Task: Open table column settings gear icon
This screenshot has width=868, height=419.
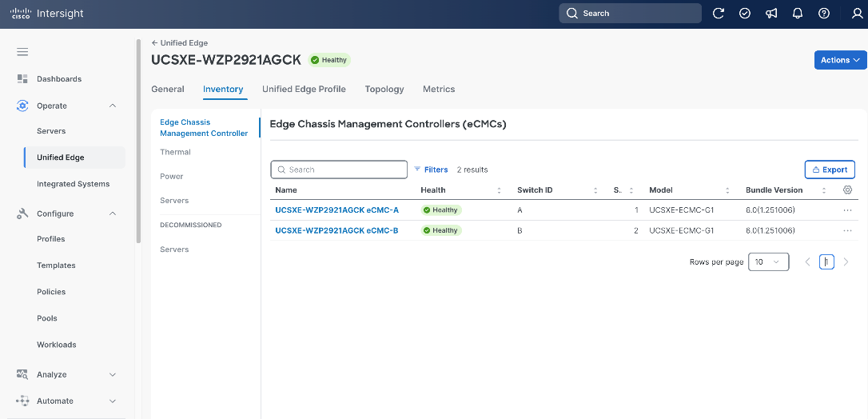Action: tap(847, 190)
